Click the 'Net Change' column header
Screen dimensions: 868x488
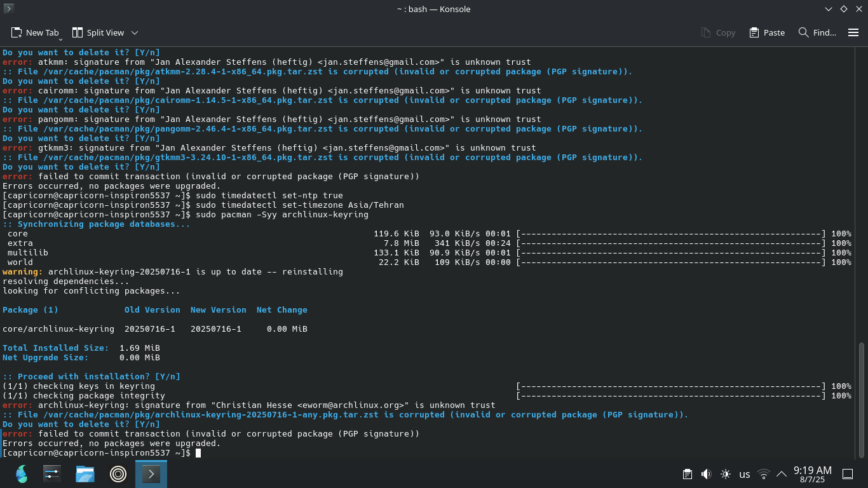282,310
